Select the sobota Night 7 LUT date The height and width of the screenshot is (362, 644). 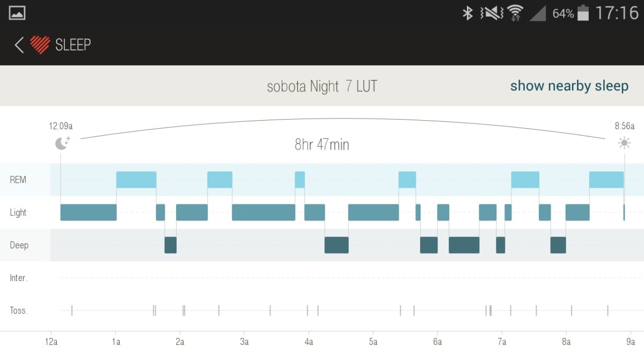point(322,86)
